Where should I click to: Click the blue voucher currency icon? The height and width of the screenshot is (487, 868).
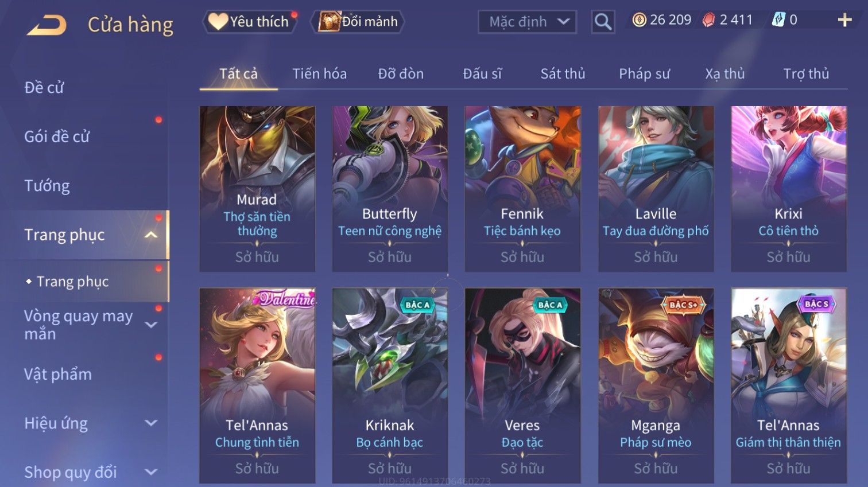coord(777,20)
